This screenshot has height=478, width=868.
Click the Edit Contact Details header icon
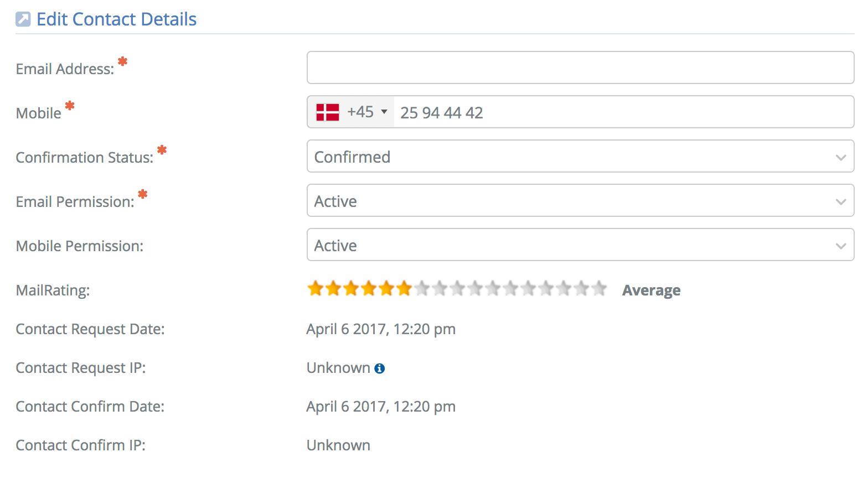[23, 19]
